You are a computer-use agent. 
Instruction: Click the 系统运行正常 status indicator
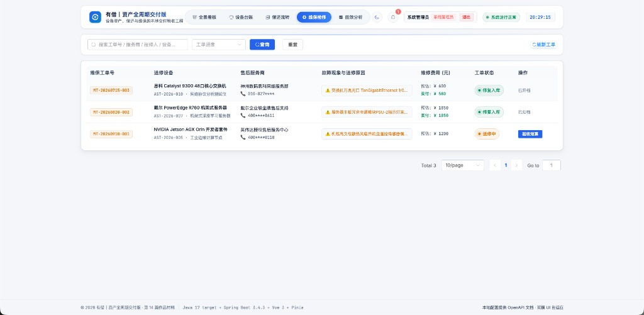[x=501, y=17]
